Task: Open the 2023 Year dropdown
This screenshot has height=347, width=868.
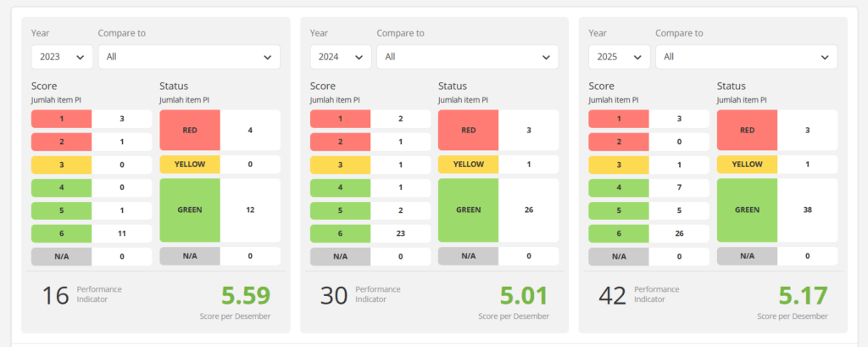Action: [62, 57]
